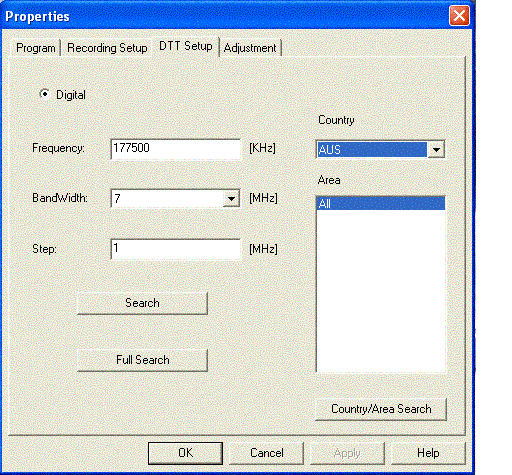Viewport: 512px width, 475px height.
Task: Switch to the Program tab
Action: pos(36,48)
